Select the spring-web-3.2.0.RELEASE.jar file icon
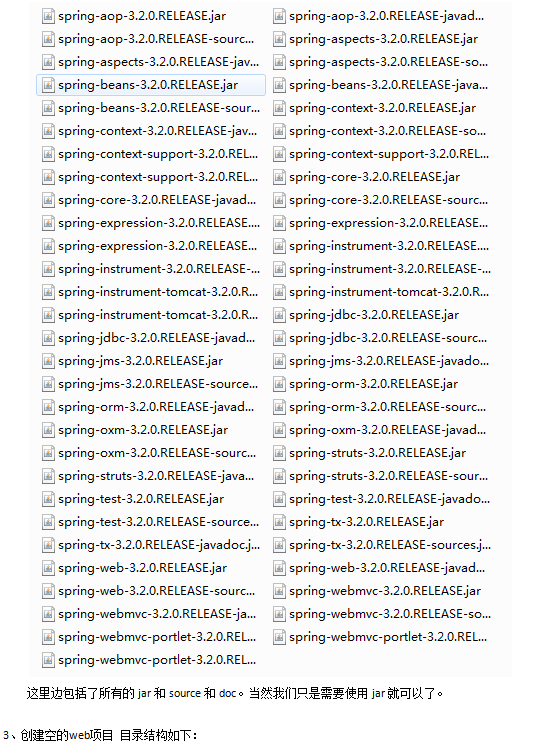This screenshot has width=534, height=752. [x=48, y=568]
